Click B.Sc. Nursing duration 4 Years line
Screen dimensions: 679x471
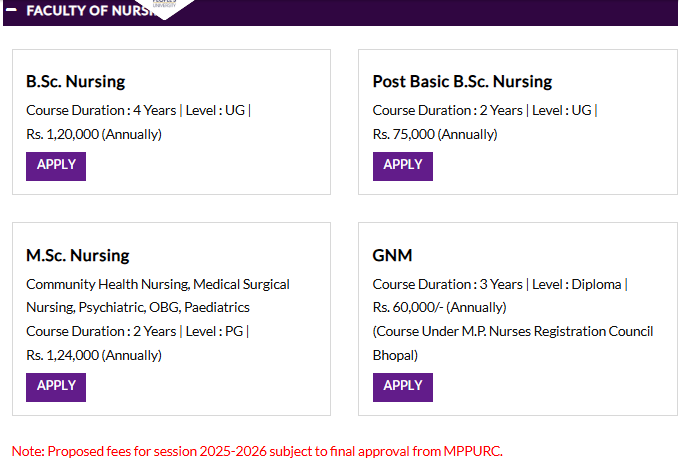[x=138, y=110]
